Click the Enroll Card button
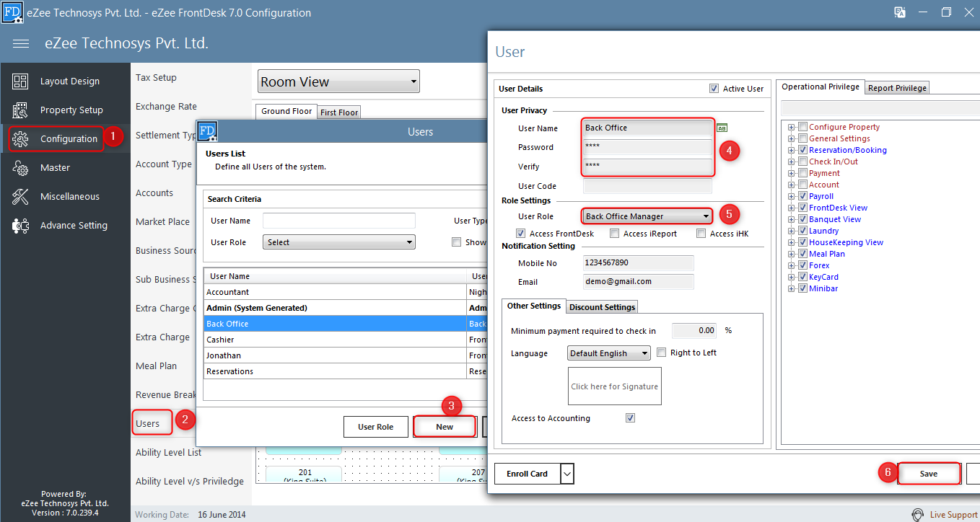Screen dimensions: 980x522 [x=528, y=474]
